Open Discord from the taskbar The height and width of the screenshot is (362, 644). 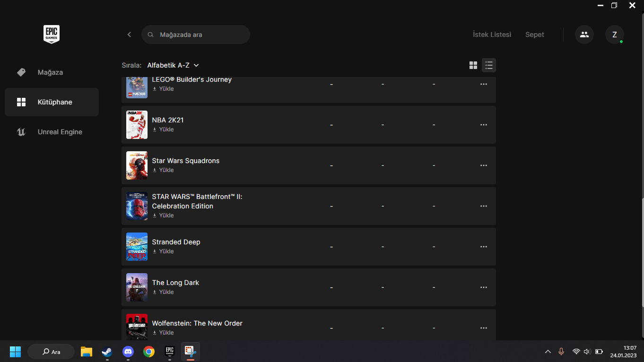(x=128, y=352)
